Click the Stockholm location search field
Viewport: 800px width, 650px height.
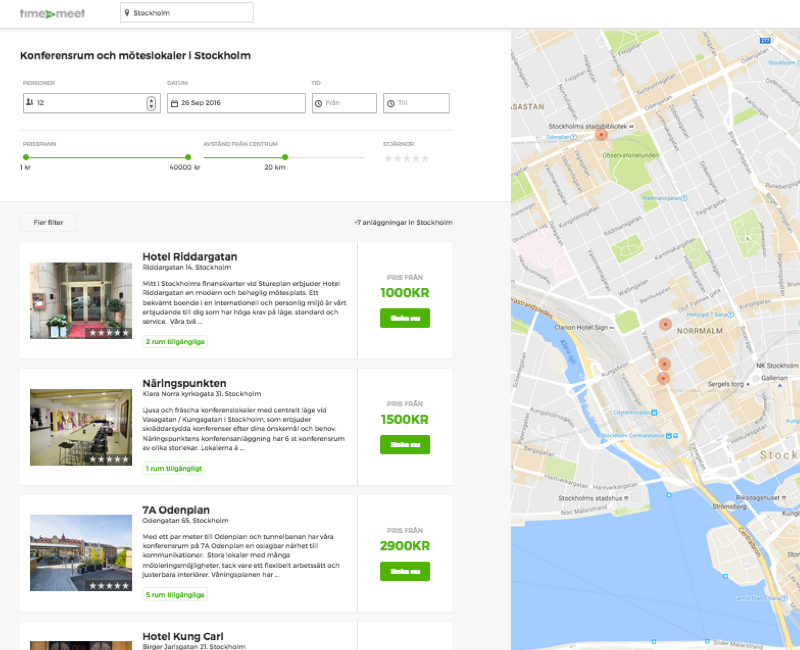point(190,14)
